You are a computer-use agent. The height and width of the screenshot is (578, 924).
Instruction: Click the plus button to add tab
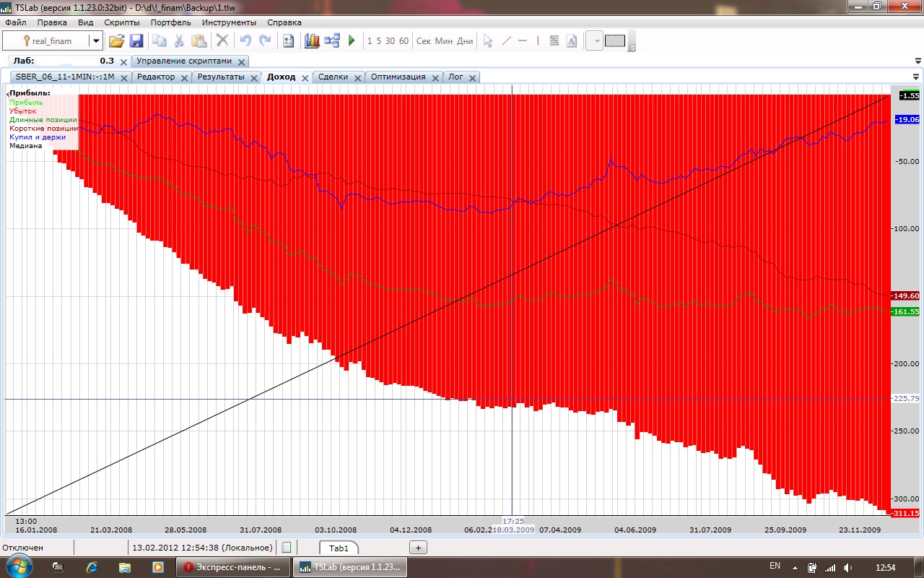coord(418,548)
